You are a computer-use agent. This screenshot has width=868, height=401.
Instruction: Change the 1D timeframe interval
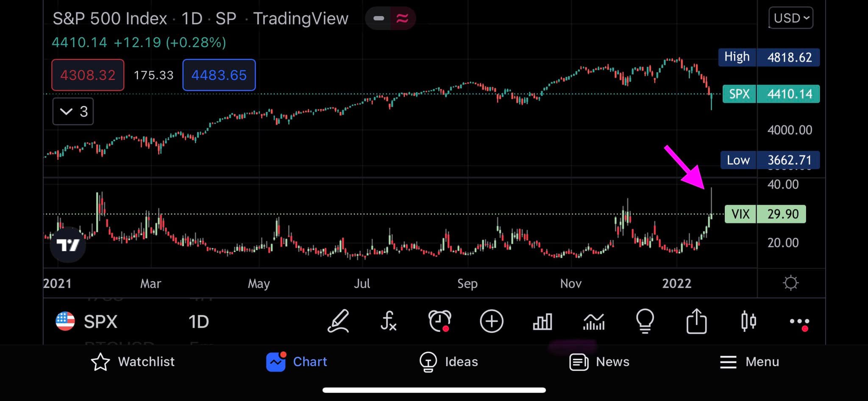click(x=198, y=322)
